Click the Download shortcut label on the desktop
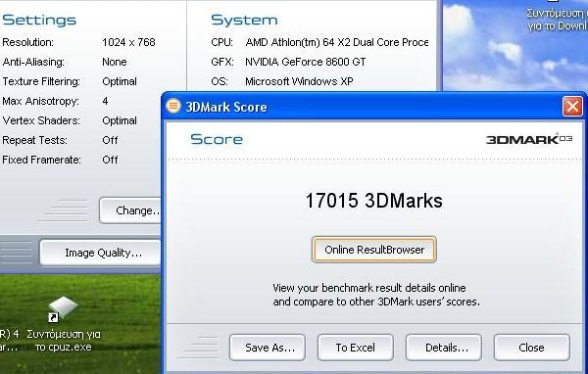 [x=557, y=20]
